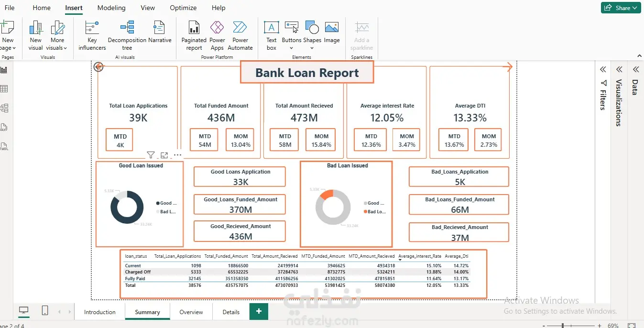Click Total Funded Amount 436M card

(221, 113)
